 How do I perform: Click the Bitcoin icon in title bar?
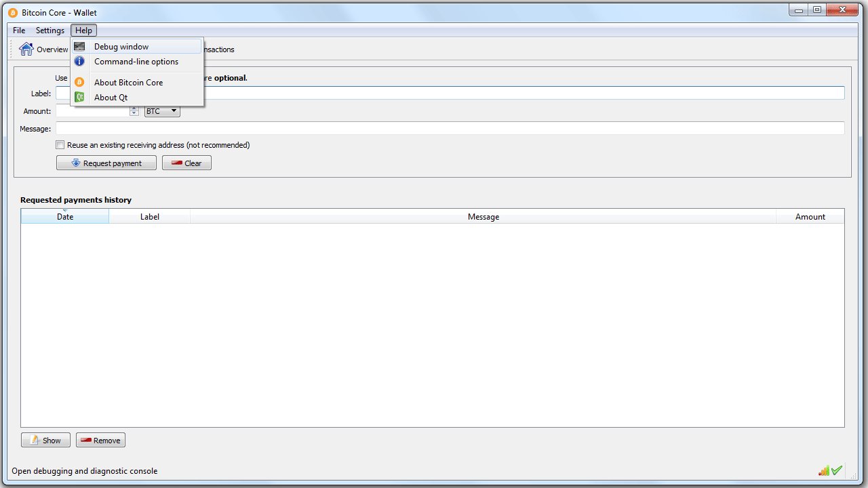(x=13, y=12)
